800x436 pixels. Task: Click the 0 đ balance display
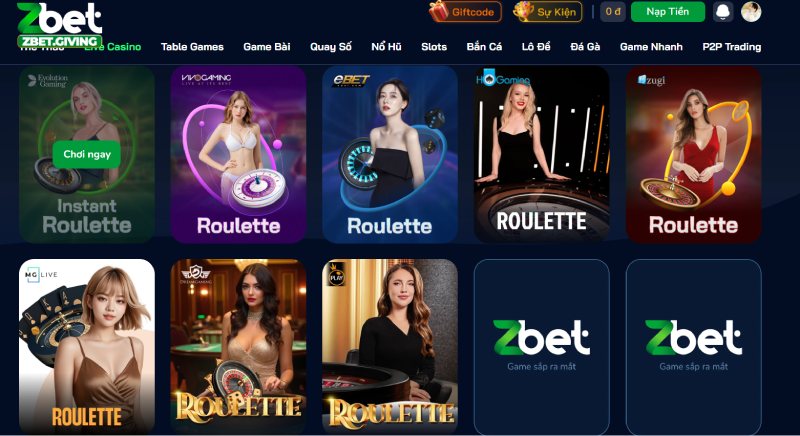pos(613,12)
